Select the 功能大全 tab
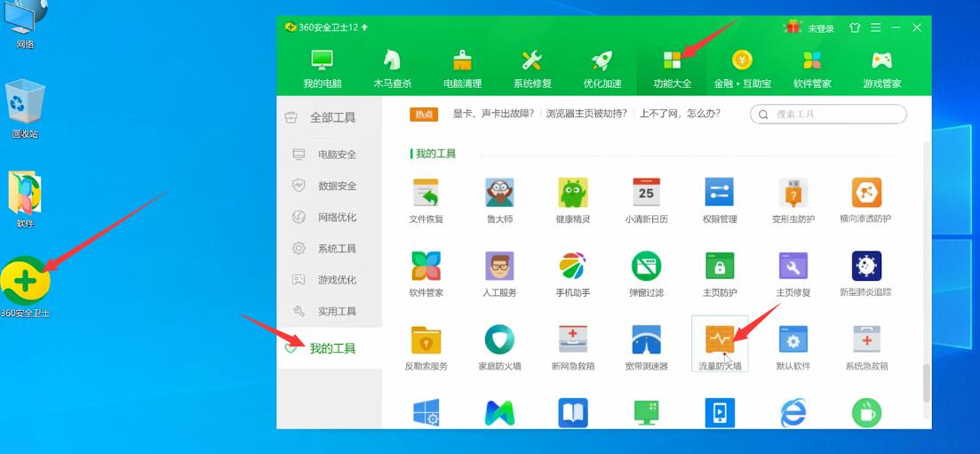The image size is (980, 454). coord(673,68)
